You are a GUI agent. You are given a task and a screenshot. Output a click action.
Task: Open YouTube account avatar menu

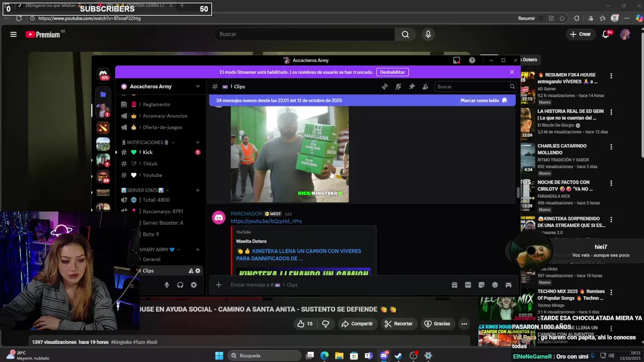[625, 34]
